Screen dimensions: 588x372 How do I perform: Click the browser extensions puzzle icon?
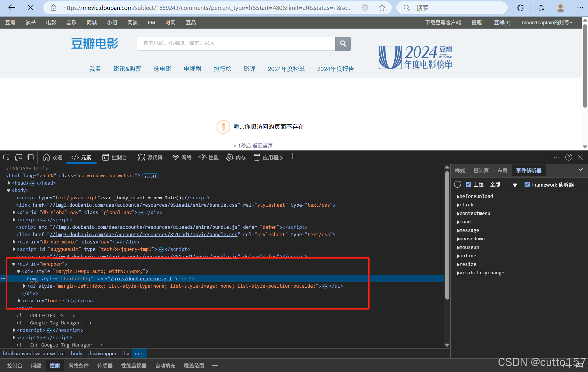(x=520, y=8)
